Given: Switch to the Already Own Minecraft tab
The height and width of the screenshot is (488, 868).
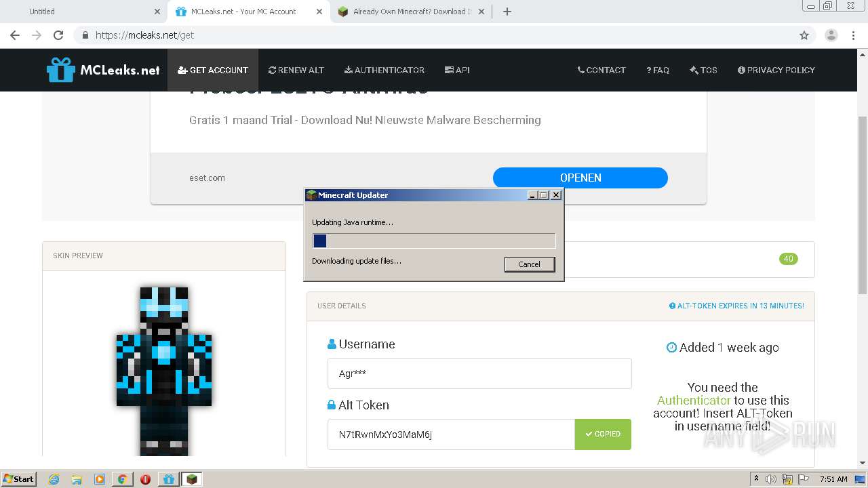Looking at the screenshot, I should [412, 12].
